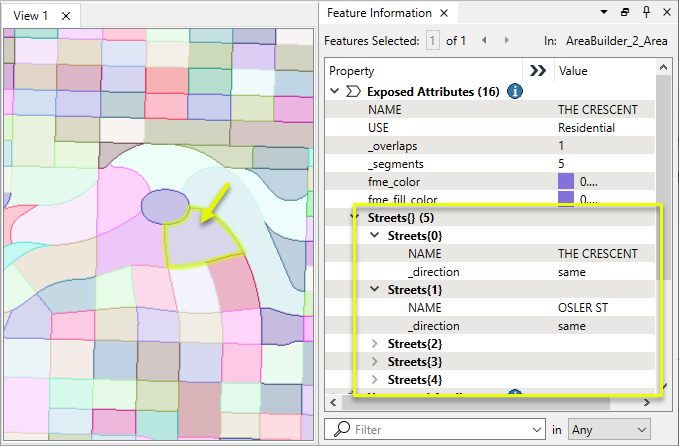Expand the Streets{2} list item
This screenshot has height=446, width=679.
pos(375,343)
